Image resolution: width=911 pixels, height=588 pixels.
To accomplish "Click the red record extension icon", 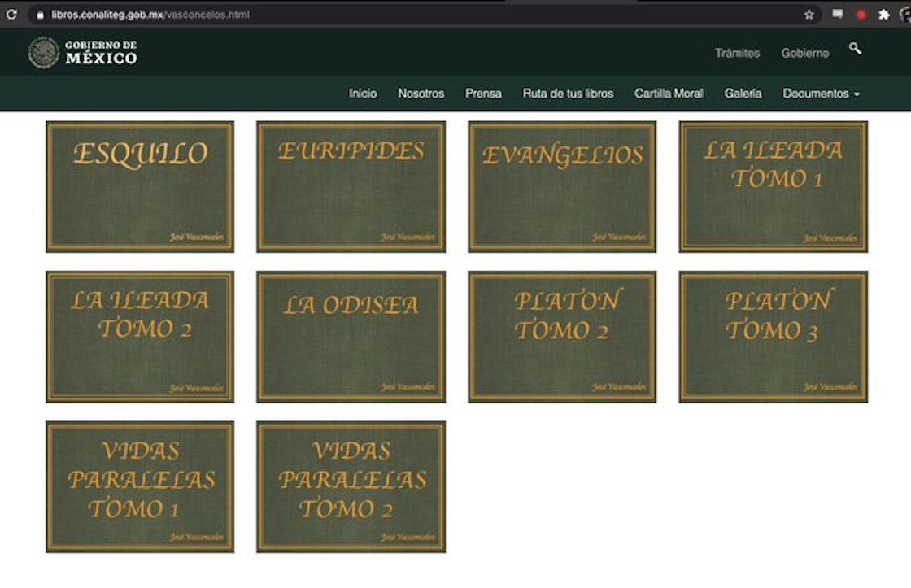I will [x=861, y=15].
